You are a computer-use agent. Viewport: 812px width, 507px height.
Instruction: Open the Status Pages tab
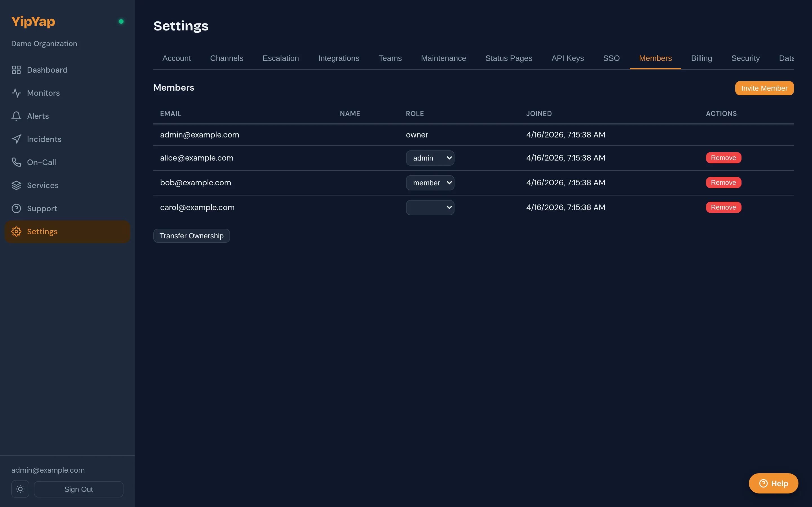coord(509,58)
